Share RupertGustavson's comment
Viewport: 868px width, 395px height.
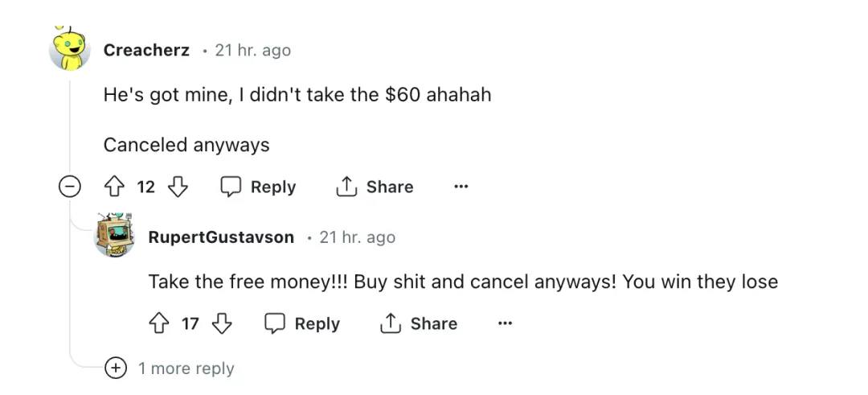pyautogui.click(x=419, y=324)
